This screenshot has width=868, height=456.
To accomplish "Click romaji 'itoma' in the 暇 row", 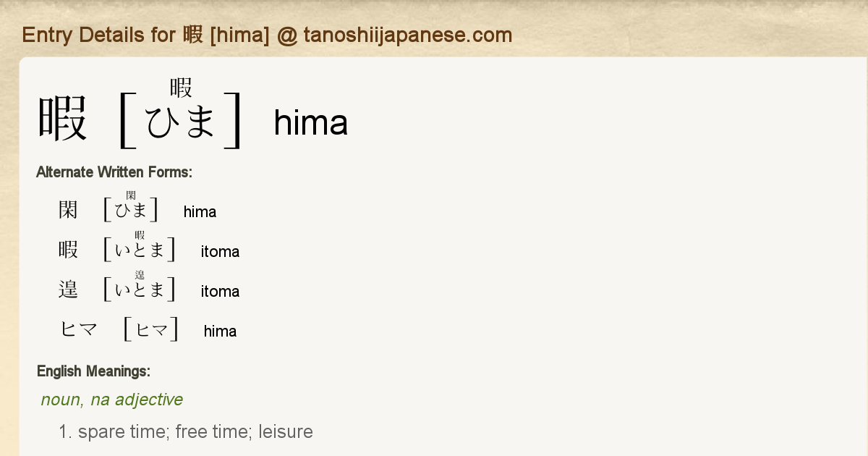I will pos(220,252).
